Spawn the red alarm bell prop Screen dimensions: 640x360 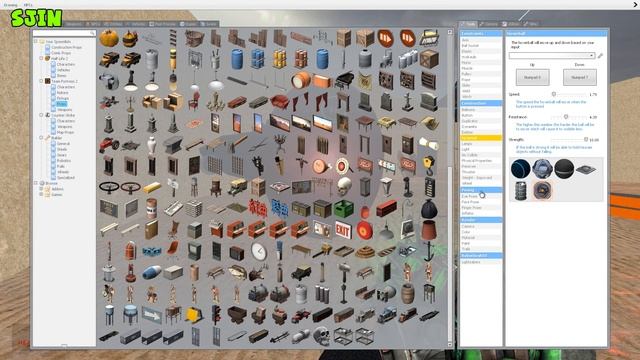click(x=365, y=229)
